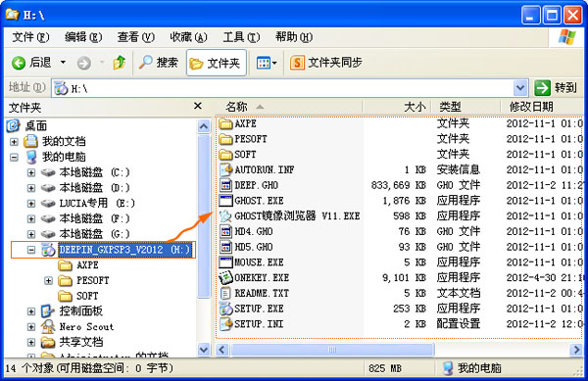This screenshot has height=381, width=588.
Task: Click 本地磁盘 (G:) drive icon
Action: click(48, 234)
